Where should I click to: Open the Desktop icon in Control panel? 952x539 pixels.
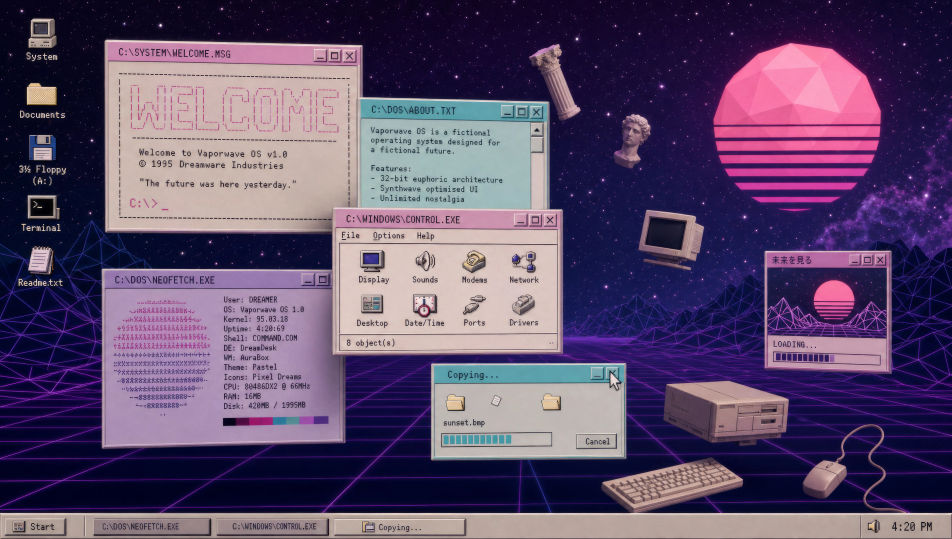[x=372, y=311]
